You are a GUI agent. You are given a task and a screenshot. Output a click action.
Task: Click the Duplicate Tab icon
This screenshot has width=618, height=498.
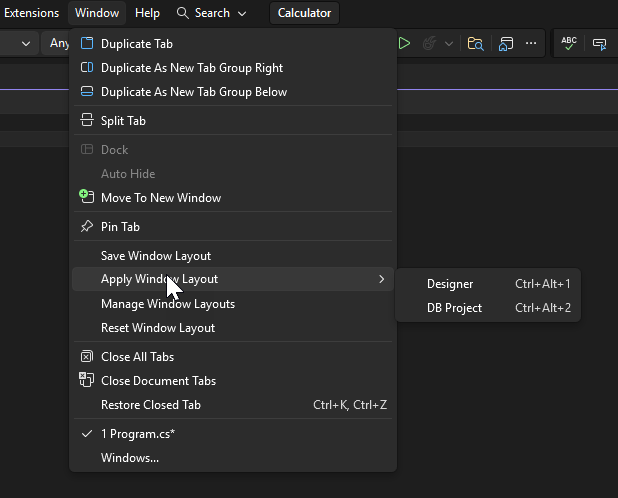coord(86,44)
